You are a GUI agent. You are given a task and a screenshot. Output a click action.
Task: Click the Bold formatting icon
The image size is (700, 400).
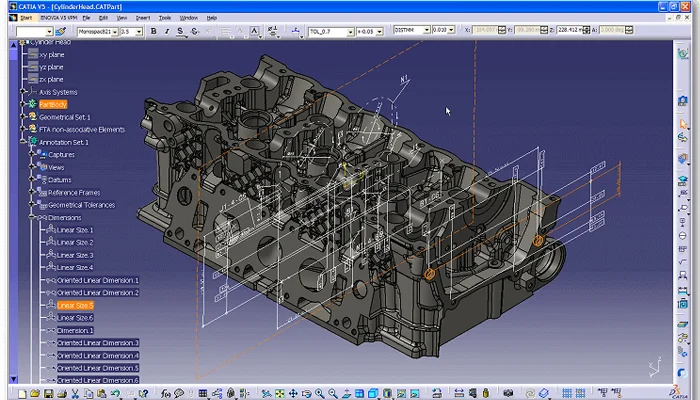(153, 31)
